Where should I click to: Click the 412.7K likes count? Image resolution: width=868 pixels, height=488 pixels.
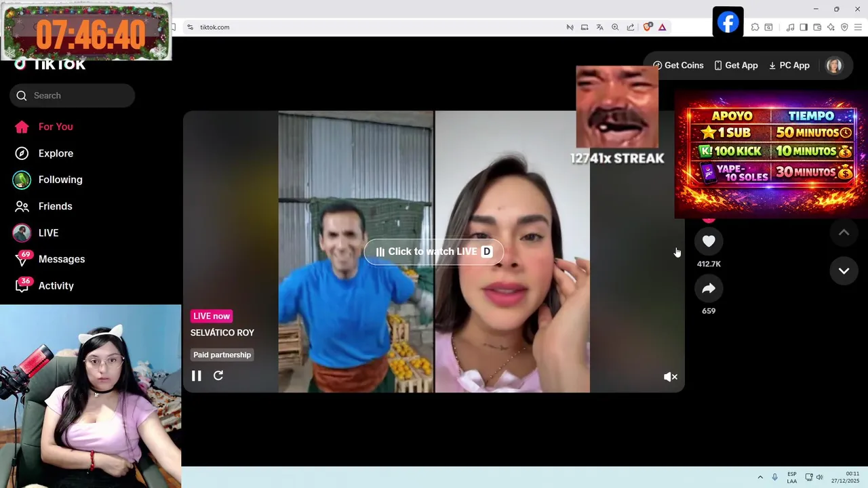(x=709, y=264)
